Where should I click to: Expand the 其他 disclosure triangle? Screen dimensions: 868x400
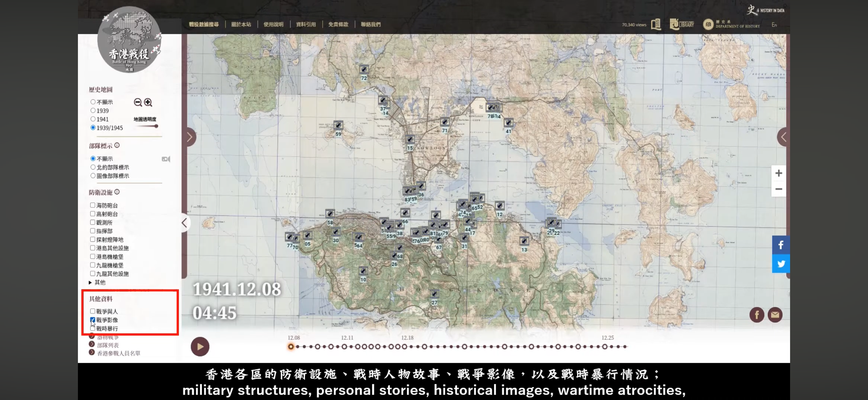coord(90,282)
